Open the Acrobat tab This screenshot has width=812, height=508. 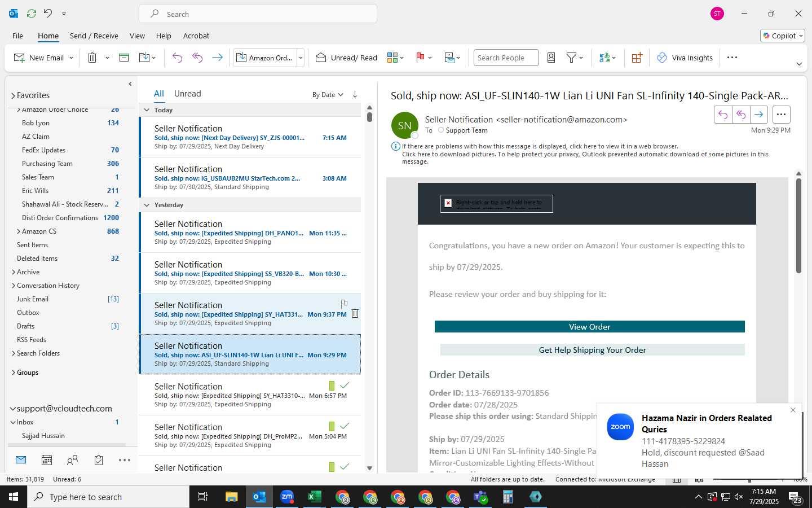point(196,36)
